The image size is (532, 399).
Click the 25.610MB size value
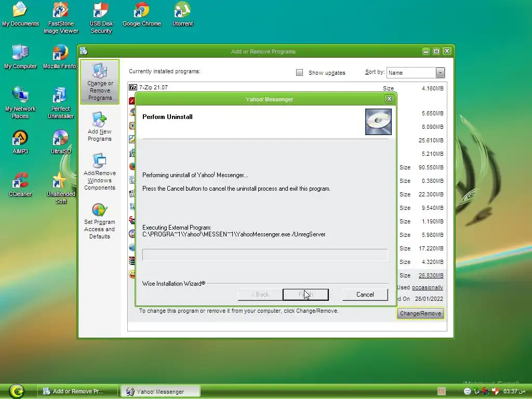point(431,140)
